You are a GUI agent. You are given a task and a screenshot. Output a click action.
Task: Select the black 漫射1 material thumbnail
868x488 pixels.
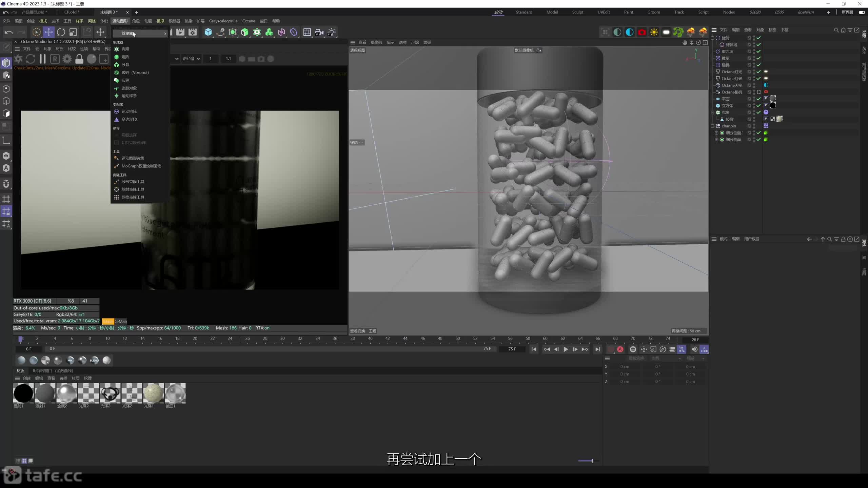23,393
